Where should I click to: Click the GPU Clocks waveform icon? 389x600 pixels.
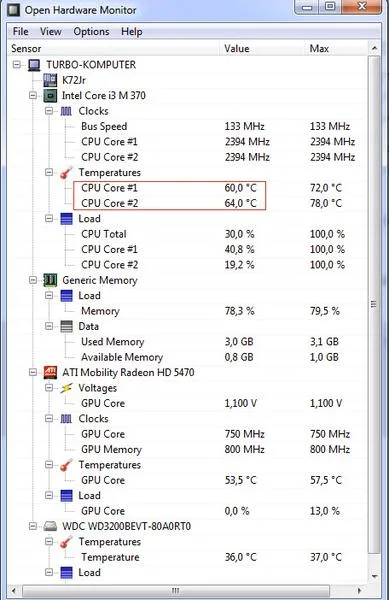point(66,419)
